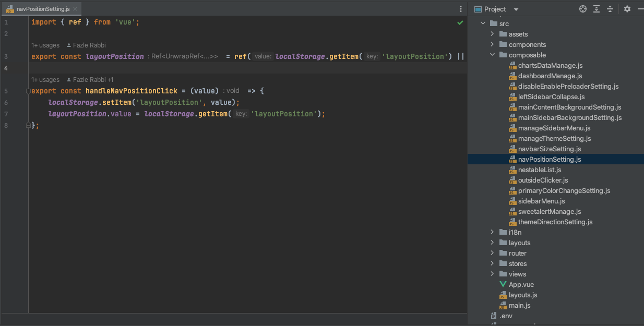Open the editor tab three-dot options menu
The image size is (644, 326).
point(460,9)
